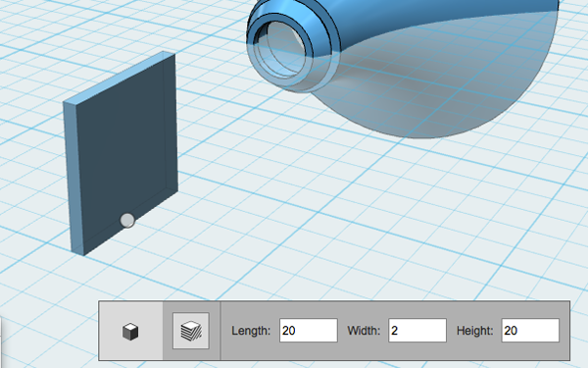Select the hatched surface box mode icon
The image size is (588, 368).
(x=191, y=331)
